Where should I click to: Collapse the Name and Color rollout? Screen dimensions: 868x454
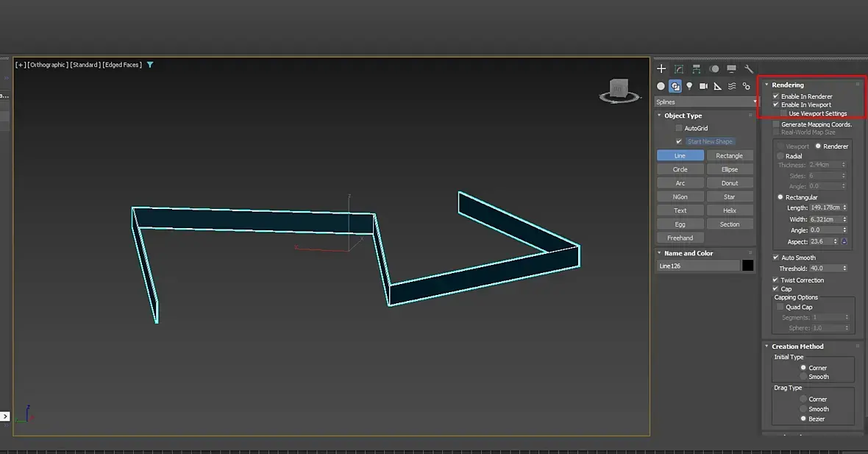point(659,253)
